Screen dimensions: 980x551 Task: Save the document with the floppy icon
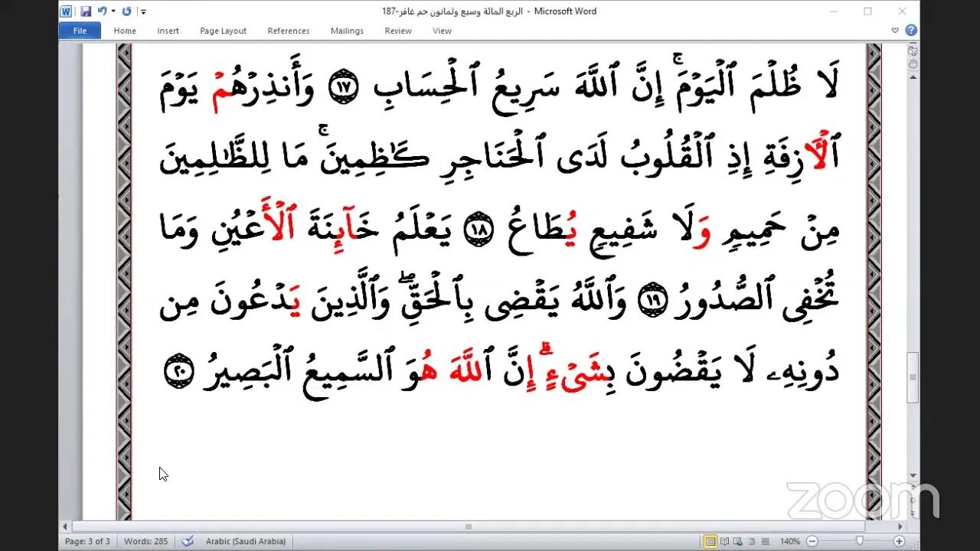click(86, 11)
